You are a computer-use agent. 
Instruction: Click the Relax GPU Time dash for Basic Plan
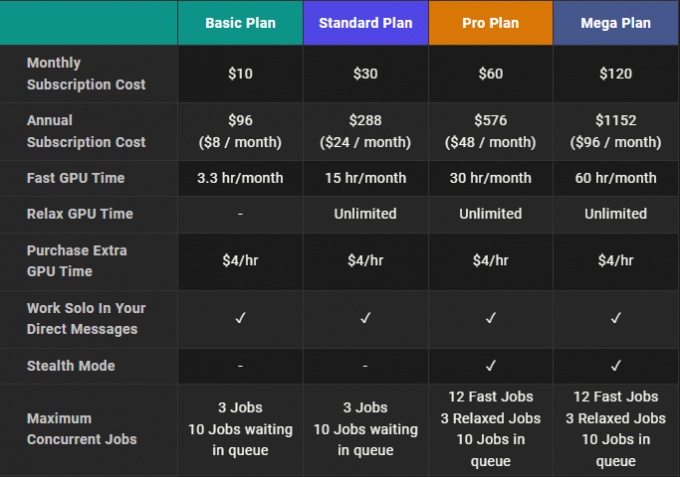coord(240,214)
